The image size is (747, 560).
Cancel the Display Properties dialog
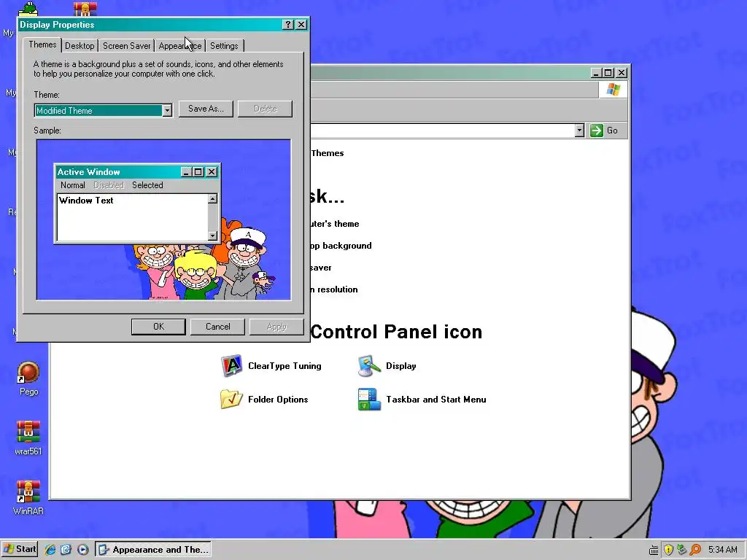click(x=217, y=327)
